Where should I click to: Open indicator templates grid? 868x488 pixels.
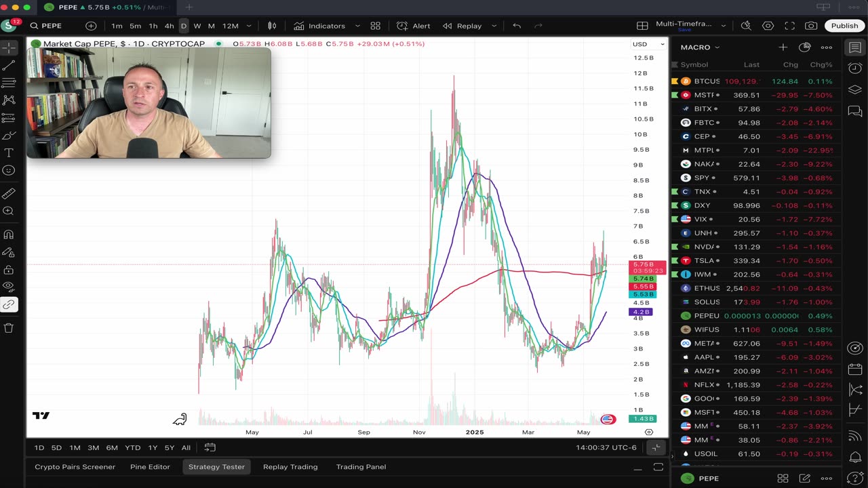(x=375, y=26)
